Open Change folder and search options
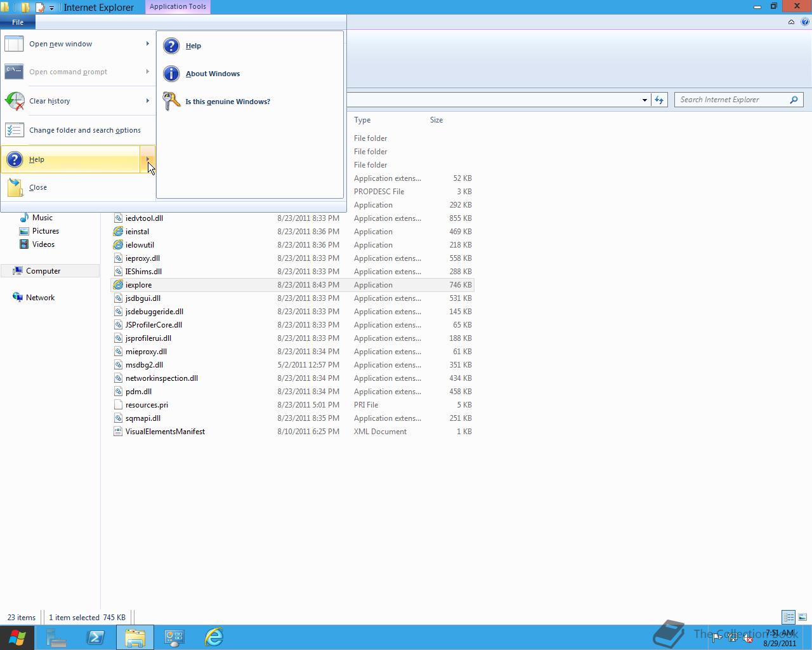812x650 pixels. click(x=78, y=130)
